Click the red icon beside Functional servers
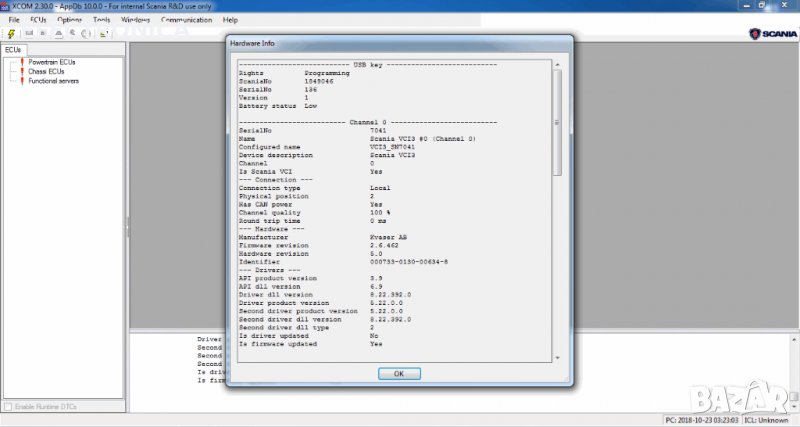 (x=22, y=80)
